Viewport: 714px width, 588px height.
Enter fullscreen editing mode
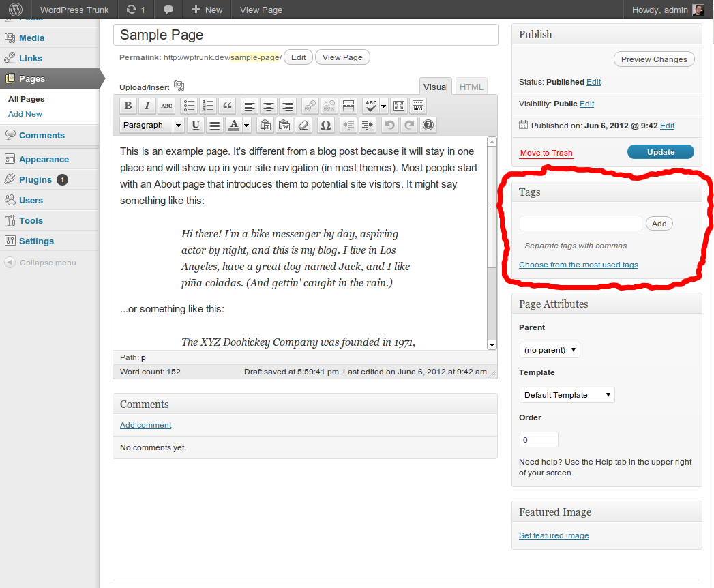tap(399, 106)
